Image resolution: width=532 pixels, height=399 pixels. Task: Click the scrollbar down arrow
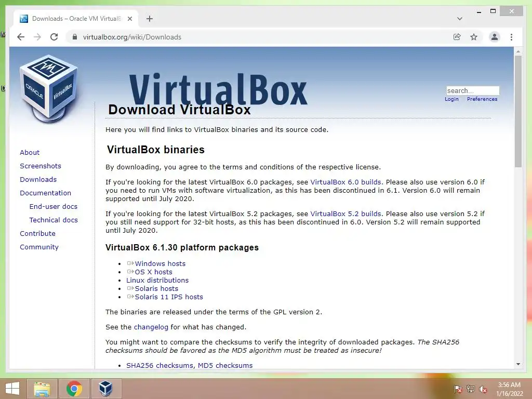pos(518,364)
